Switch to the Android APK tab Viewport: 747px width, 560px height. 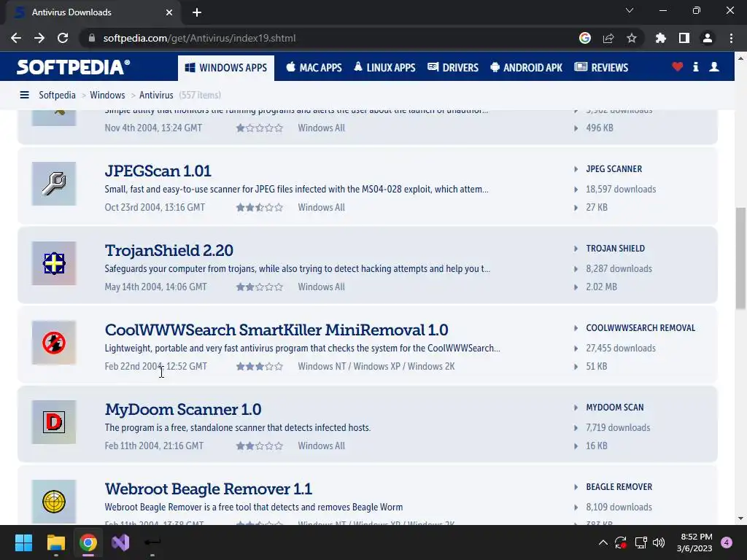527,68
